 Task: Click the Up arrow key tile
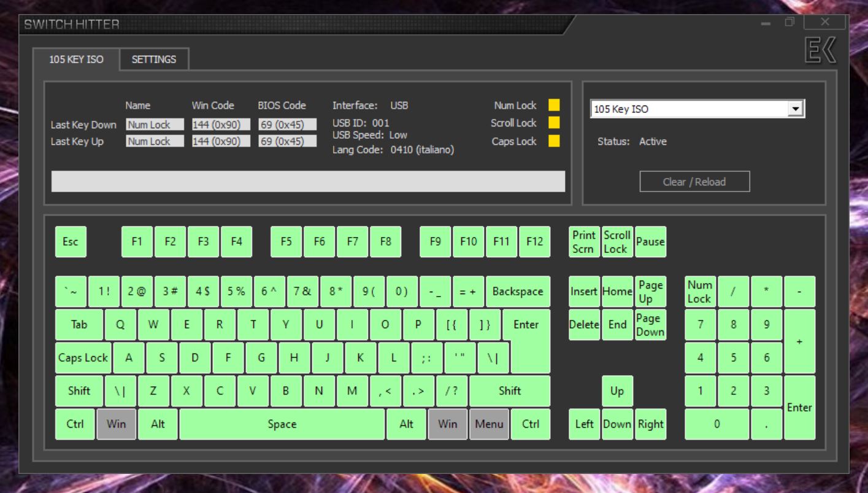(617, 391)
